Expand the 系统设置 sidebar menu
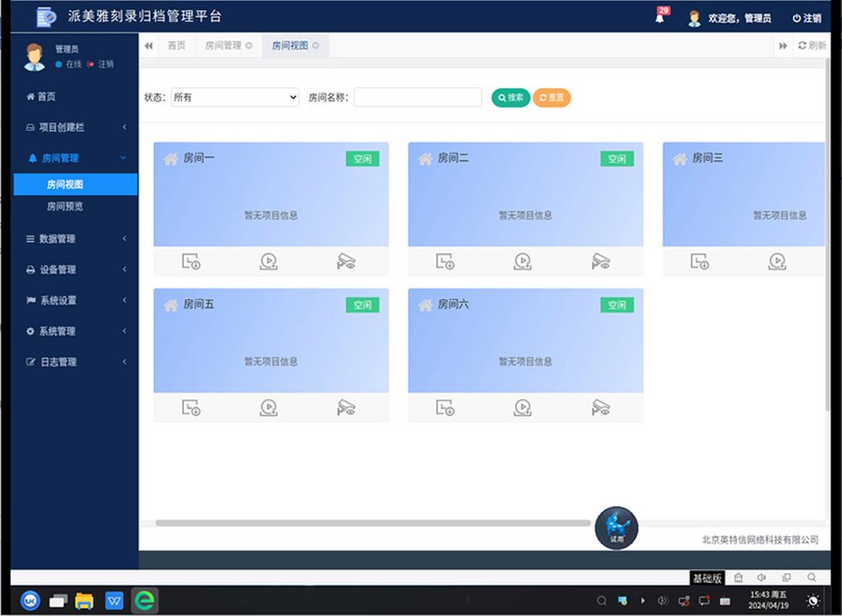The image size is (842, 616). coord(74,300)
